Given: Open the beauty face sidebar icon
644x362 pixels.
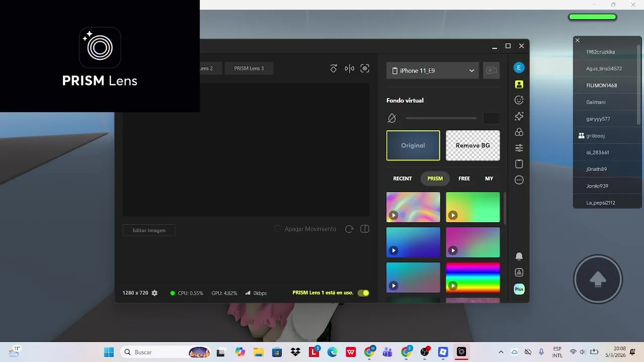Looking at the screenshot, I should coord(519,100).
